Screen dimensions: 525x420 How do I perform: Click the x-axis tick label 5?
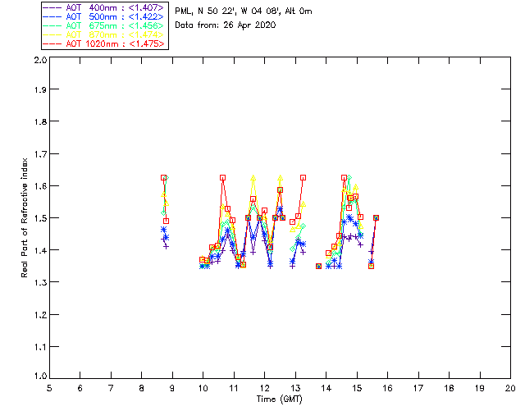click(x=49, y=388)
